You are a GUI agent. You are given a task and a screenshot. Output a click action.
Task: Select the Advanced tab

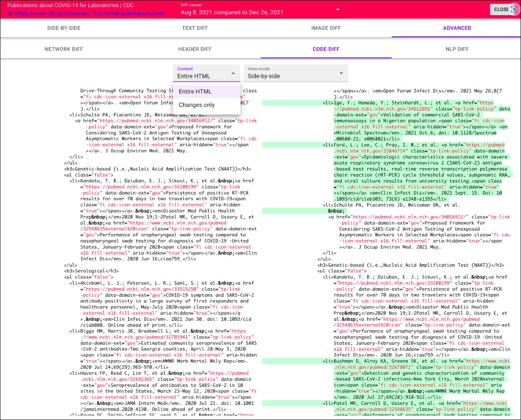(457, 28)
